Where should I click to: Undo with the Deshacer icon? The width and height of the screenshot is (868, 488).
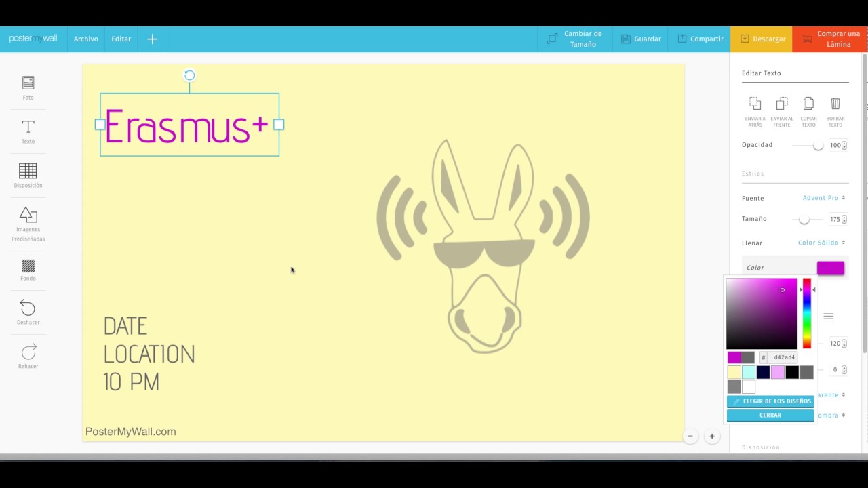coord(28,312)
